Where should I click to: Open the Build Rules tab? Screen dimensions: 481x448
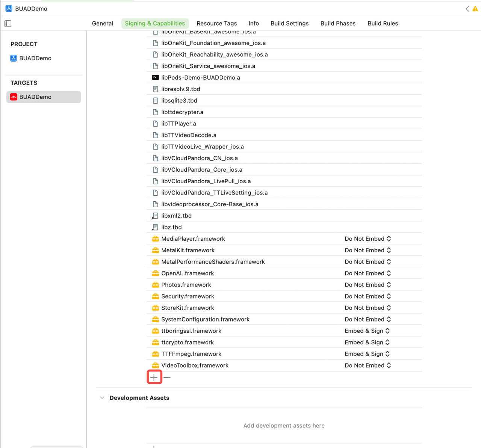pyautogui.click(x=383, y=23)
